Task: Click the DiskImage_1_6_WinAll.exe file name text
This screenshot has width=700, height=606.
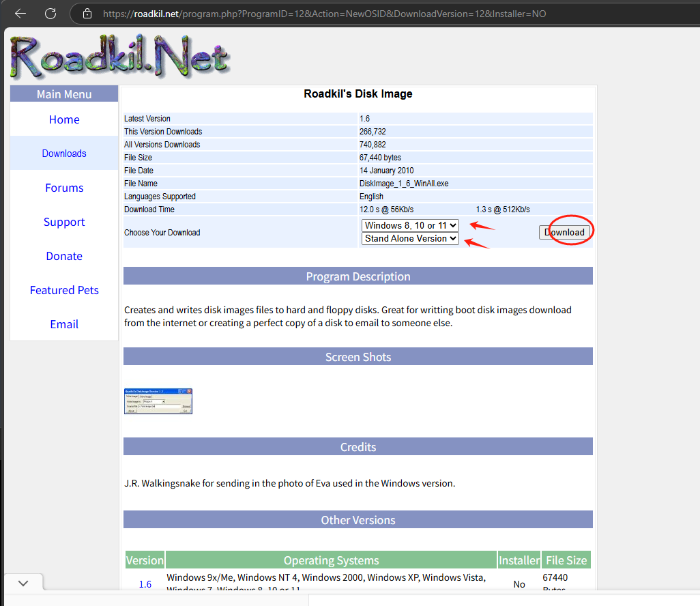Action: (404, 184)
